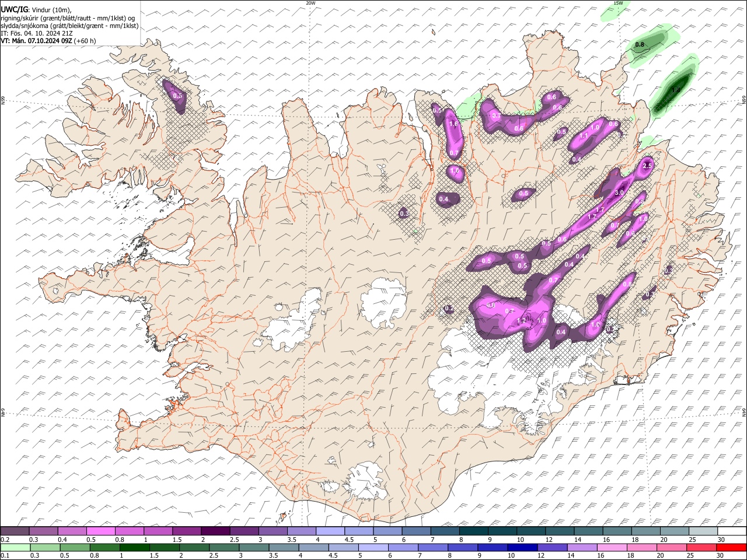Click the green 0.8 rain value offshore northeast
This screenshot has width=747, height=560.
click(x=640, y=45)
